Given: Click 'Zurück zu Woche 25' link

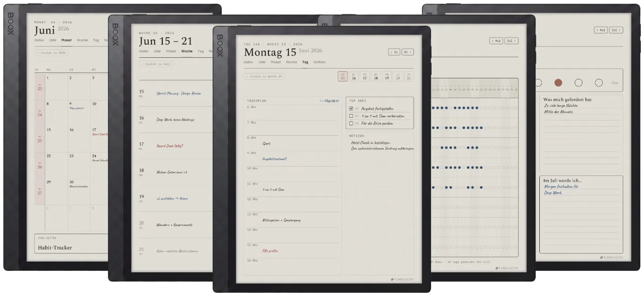Looking at the screenshot, I should click(264, 76).
